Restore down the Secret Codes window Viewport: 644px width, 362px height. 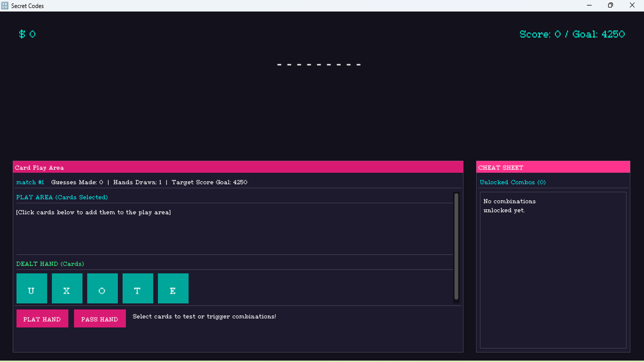[x=610, y=5]
